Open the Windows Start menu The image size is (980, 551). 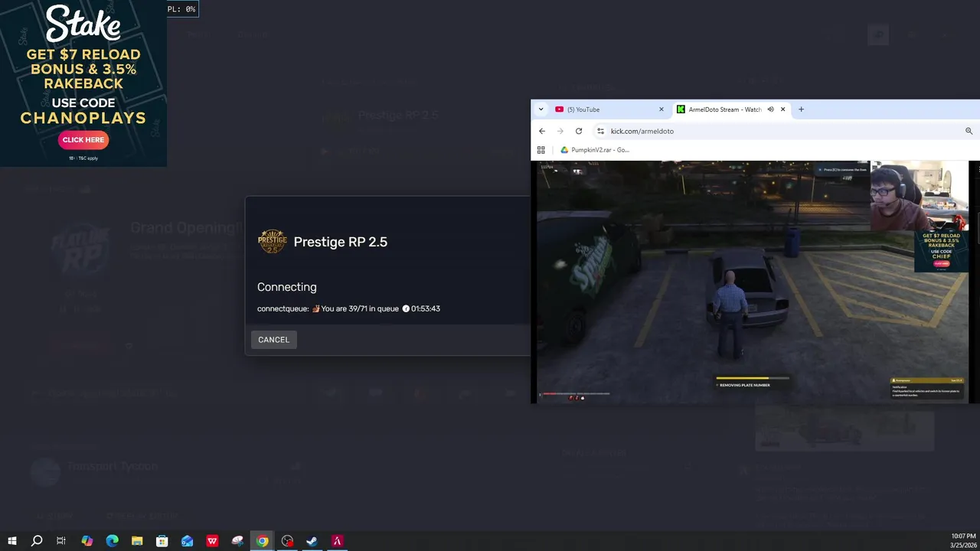click(x=11, y=541)
